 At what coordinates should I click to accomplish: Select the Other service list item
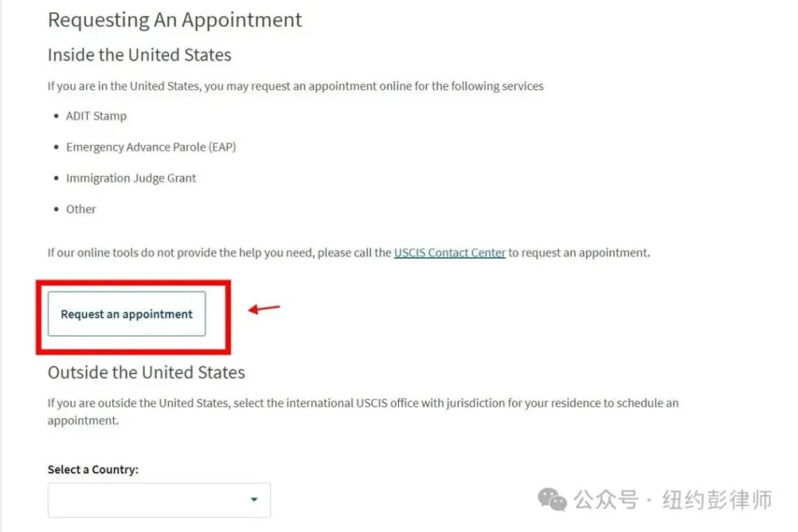pos(81,209)
